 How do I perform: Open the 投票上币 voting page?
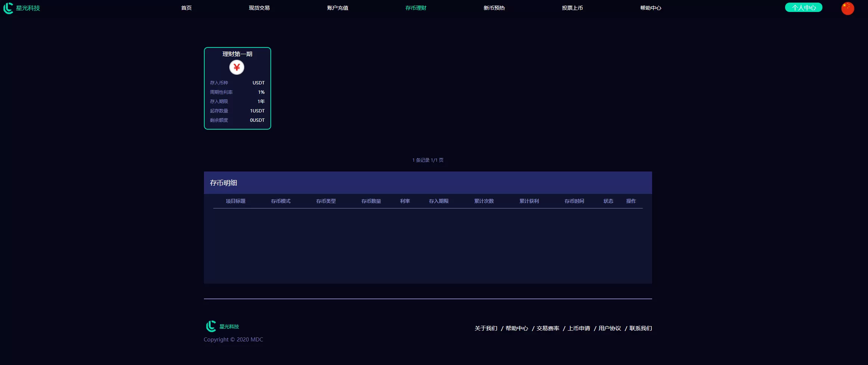pyautogui.click(x=572, y=8)
